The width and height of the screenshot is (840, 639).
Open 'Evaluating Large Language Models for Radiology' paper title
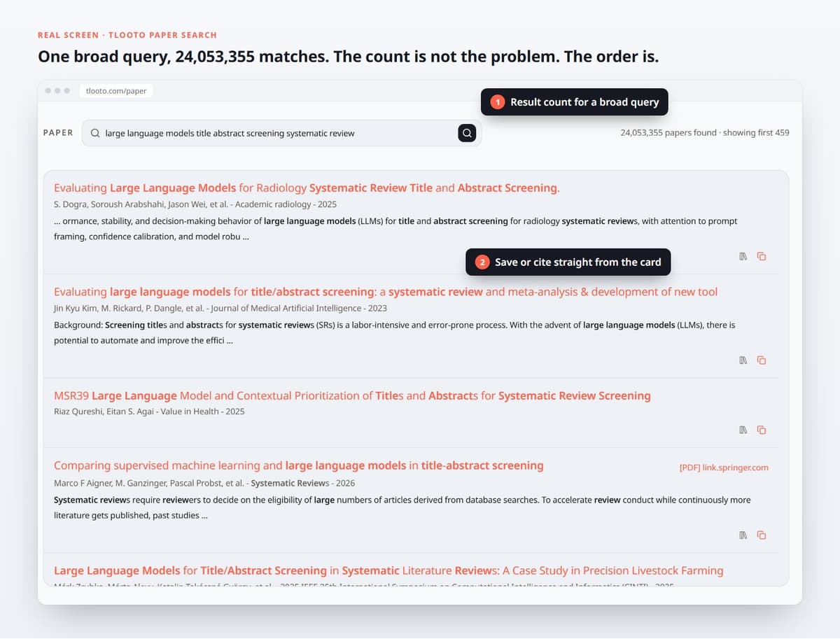tap(307, 188)
